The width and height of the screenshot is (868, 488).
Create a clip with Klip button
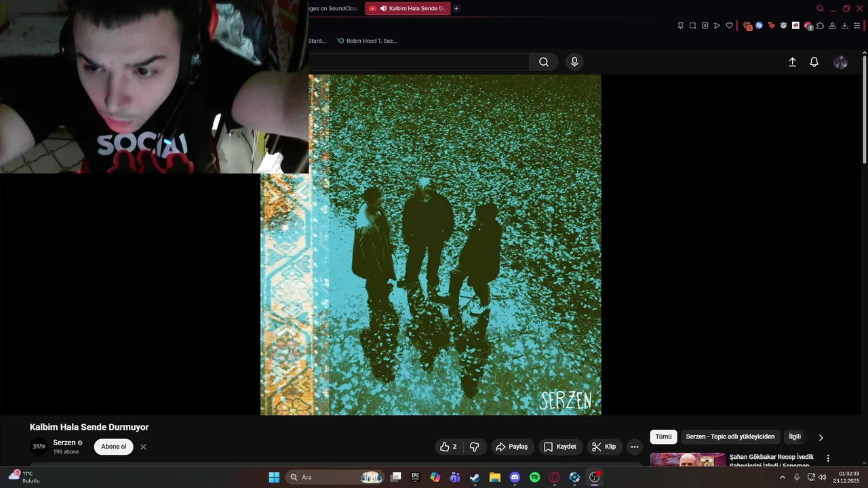pyautogui.click(x=604, y=447)
